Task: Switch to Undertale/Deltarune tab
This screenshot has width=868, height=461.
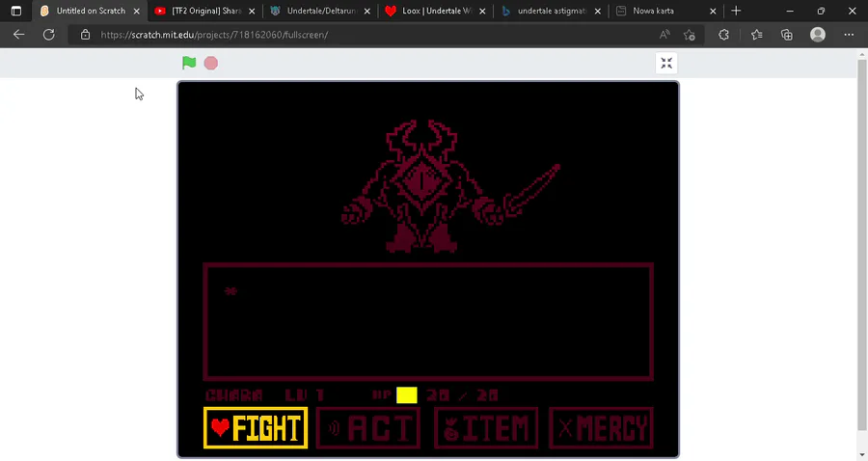Action: pyautogui.click(x=321, y=11)
